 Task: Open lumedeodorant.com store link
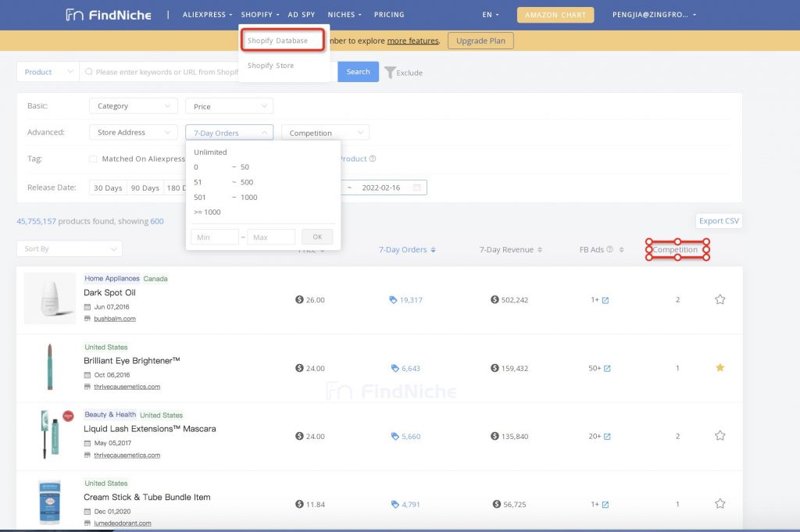(123, 523)
